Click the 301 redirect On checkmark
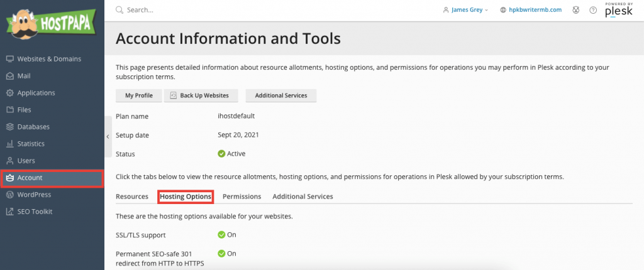The height and width of the screenshot is (270, 644). (221, 253)
